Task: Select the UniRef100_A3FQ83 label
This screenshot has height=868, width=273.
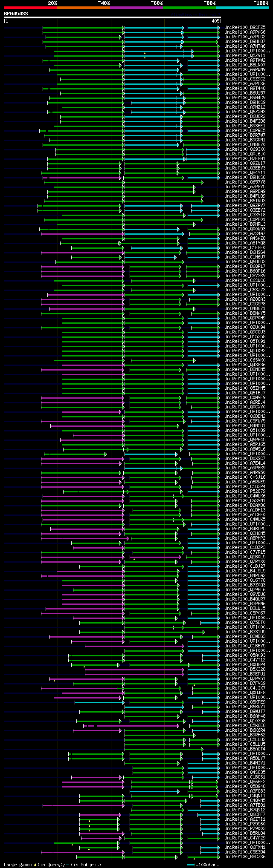Action: coord(245,791)
